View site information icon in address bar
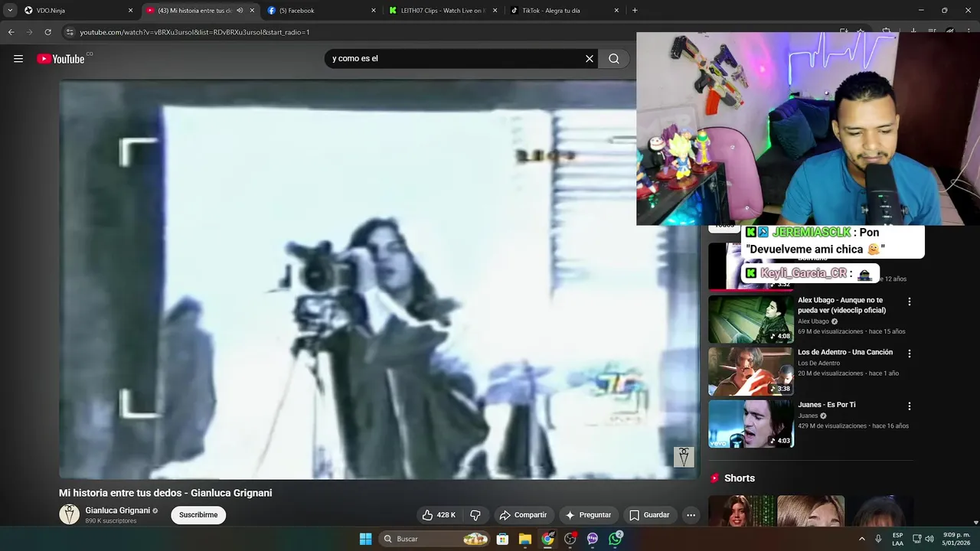 click(x=70, y=32)
